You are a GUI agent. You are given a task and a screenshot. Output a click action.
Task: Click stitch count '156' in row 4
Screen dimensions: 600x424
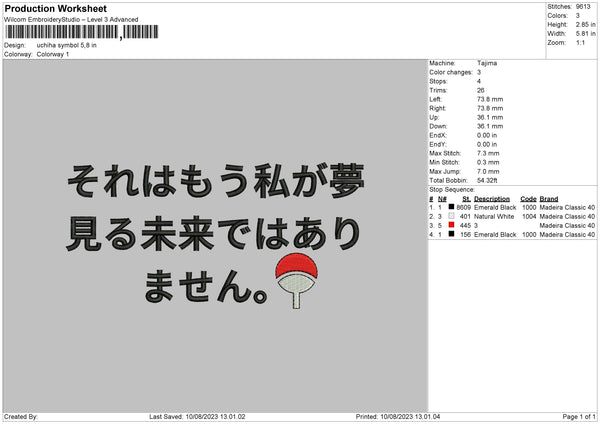[465, 235]
